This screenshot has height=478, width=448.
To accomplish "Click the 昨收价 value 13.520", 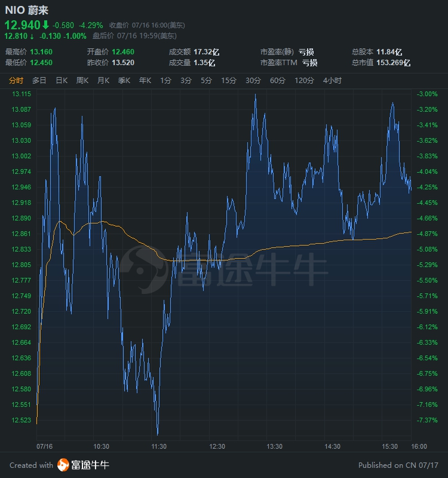I will tap(123, 63).
